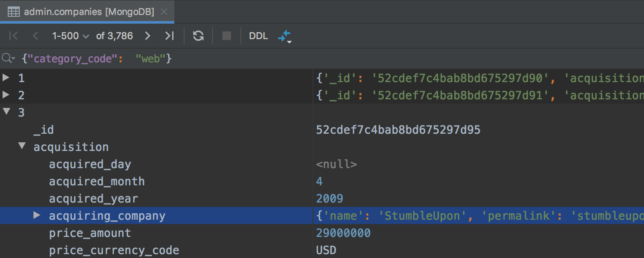Screen dimensions: 644x258
Task: Click the value 29000000
Action: (x=343, y=233)
